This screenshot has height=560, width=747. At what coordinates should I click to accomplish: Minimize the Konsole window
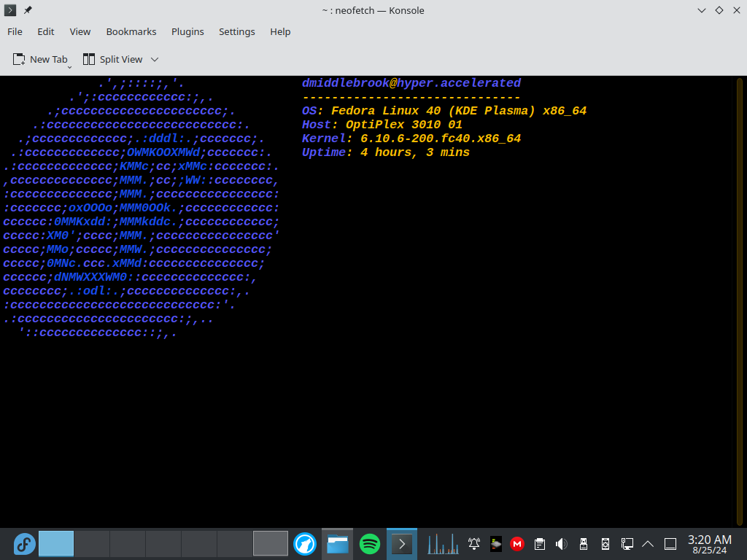click(x=702, y=10)
